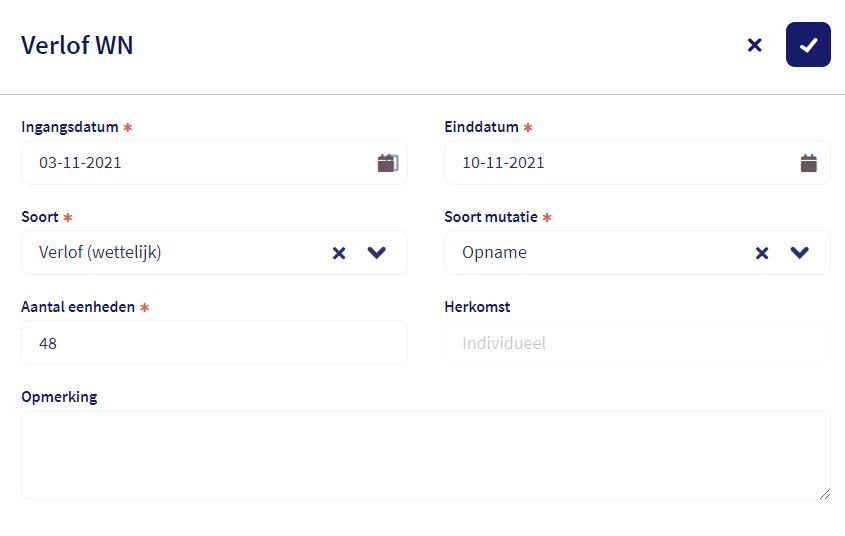Clear the Soort mutatie selection
Viewport: 845px width, 536px height.
coord(762,253)
